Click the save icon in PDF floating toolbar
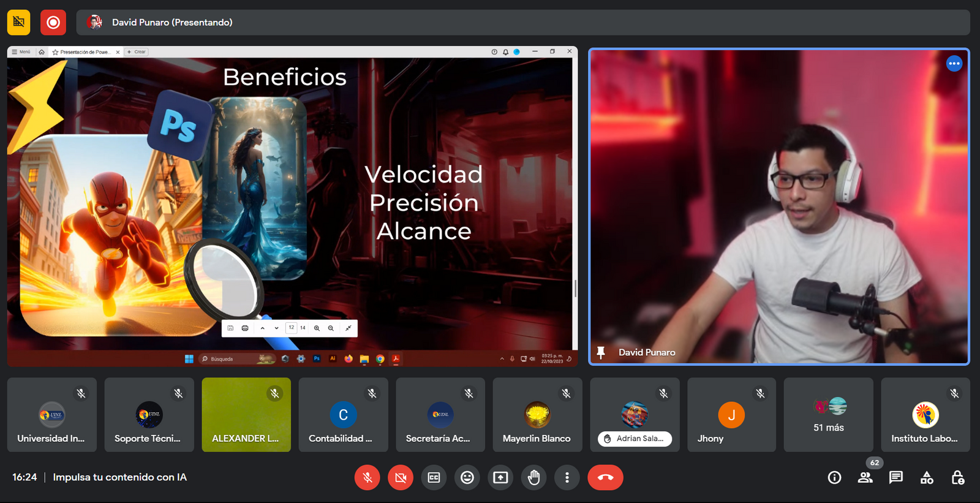 [230, 328]
